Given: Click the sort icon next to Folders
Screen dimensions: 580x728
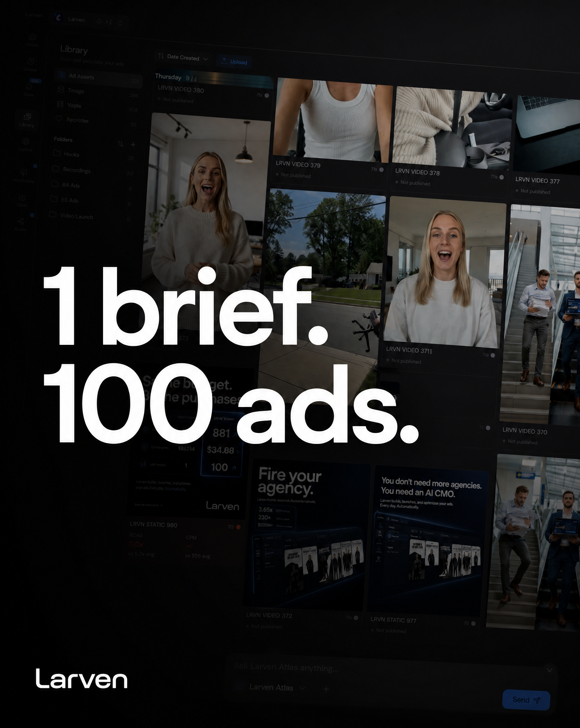Looking at the screenshot, I should [120, 144].
